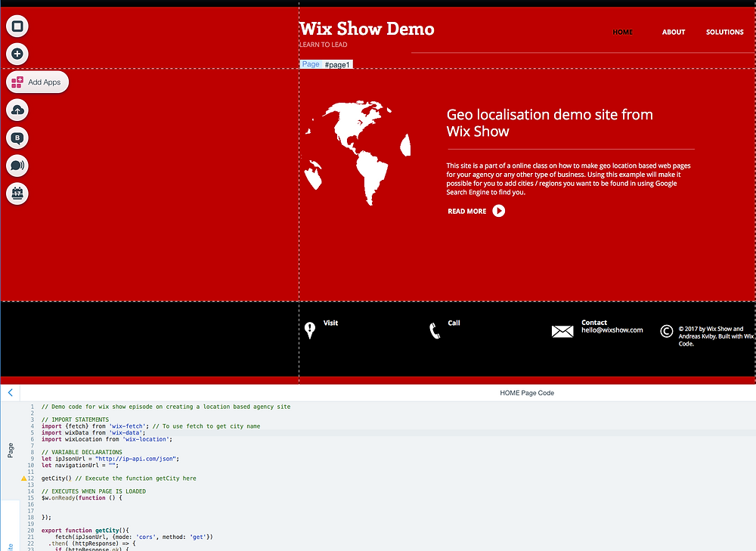
Task: Click the first Demo code comment line
Action: (x=166, y=407)
